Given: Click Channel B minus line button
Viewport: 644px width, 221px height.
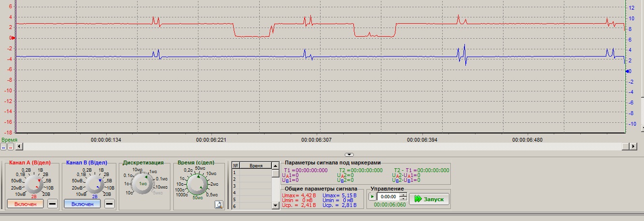Looking at the screenshot, I should (x=110, y=204).
